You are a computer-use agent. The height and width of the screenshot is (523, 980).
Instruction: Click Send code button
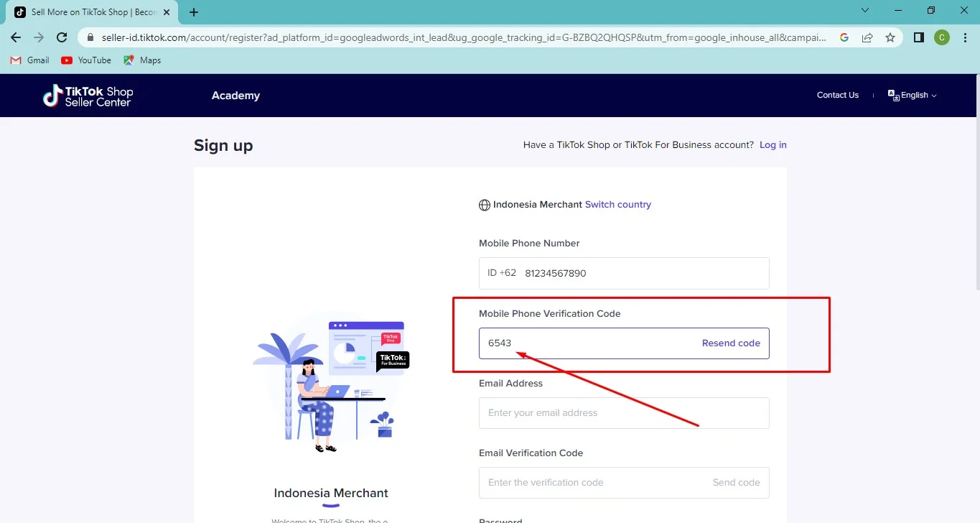[x=736, y=483]
